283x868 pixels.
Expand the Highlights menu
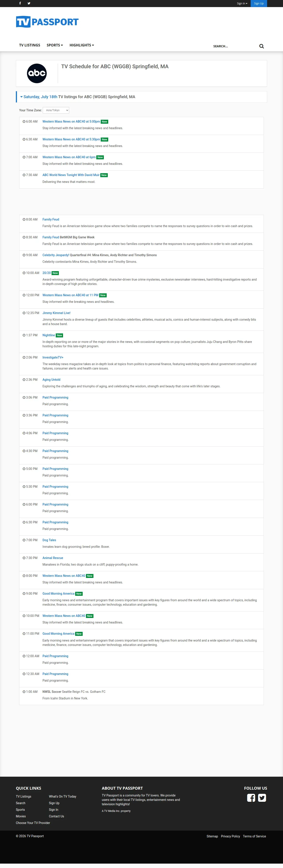(x=82, y=45)
